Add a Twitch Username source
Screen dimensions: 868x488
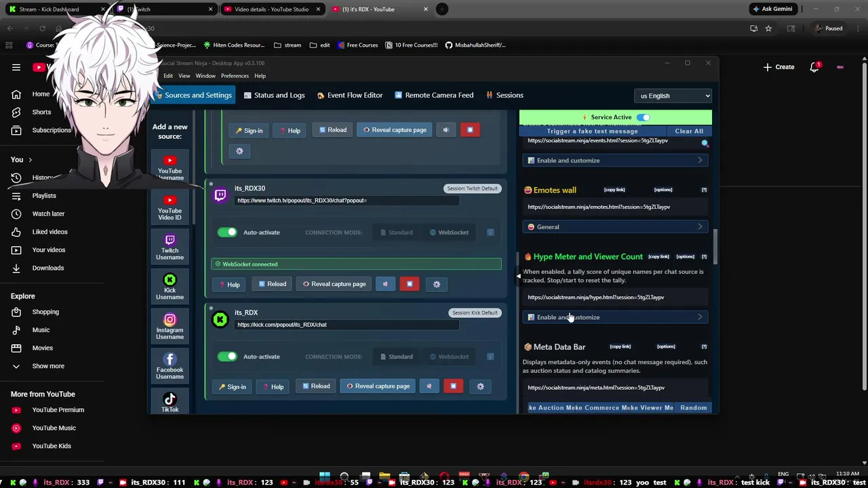pos(170,247)
